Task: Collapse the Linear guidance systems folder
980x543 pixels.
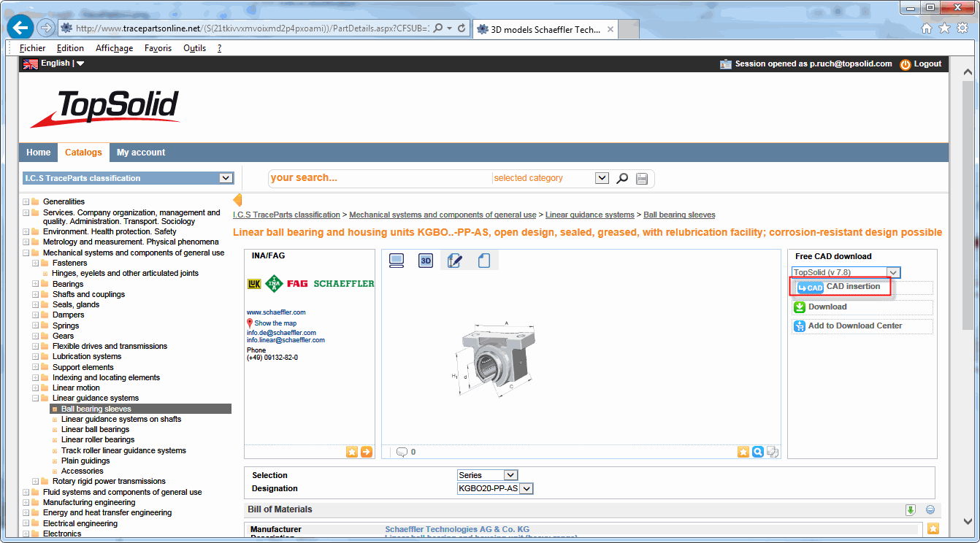Action: click(36, 398)
